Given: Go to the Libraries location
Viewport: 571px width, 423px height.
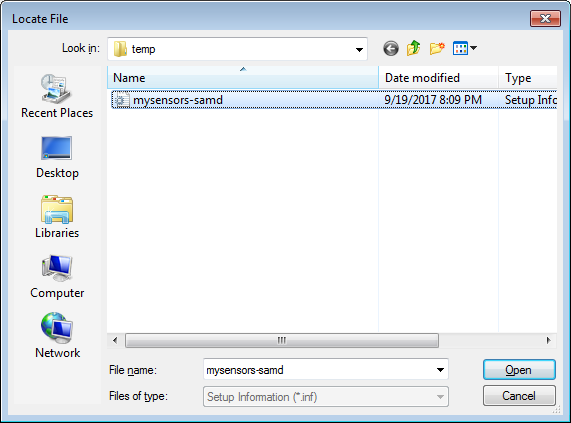Looking at the screenshot, I should tap(57, 217).
